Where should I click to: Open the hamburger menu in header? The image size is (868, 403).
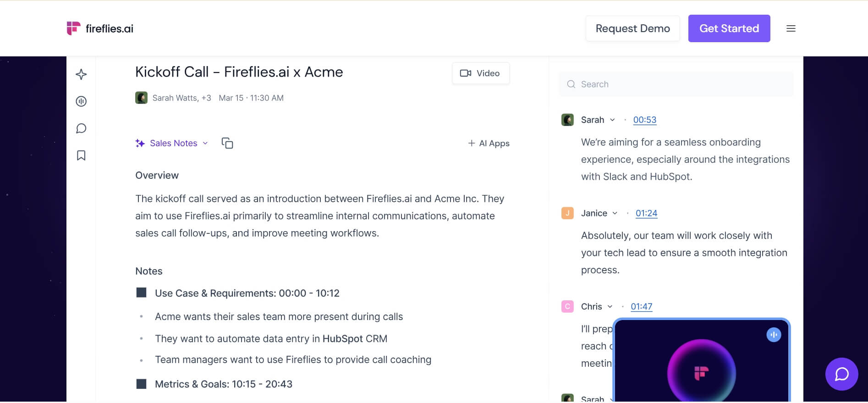point(791,28)
